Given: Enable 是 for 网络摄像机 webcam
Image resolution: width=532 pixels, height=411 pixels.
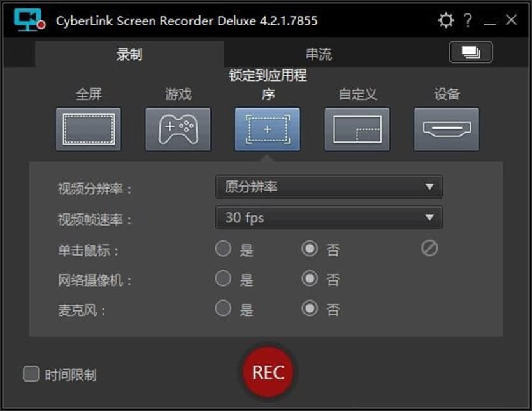Looking at the screenshot, I should coord(224,279).
